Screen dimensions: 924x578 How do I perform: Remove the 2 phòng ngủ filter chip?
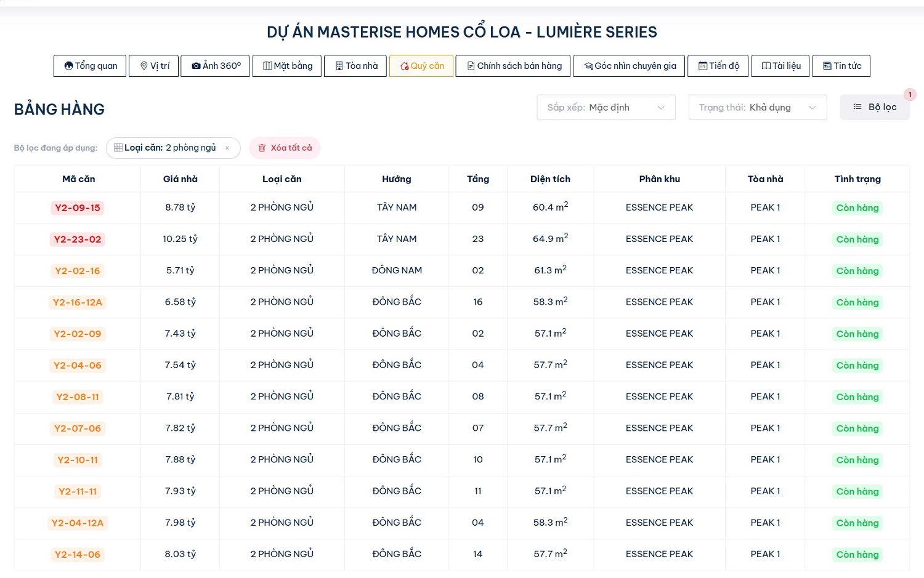(x=227, y=148)
